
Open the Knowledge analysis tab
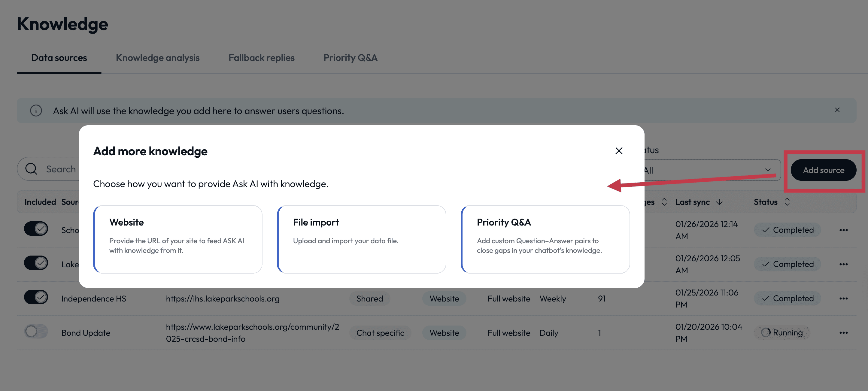157,58
